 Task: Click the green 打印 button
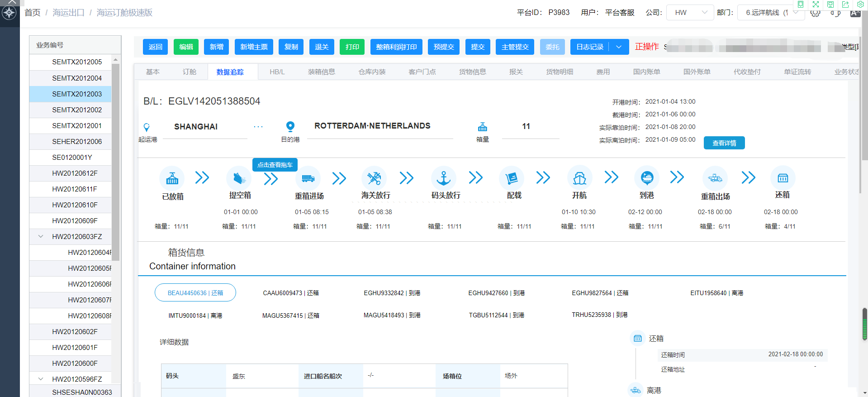click(352, 47)
